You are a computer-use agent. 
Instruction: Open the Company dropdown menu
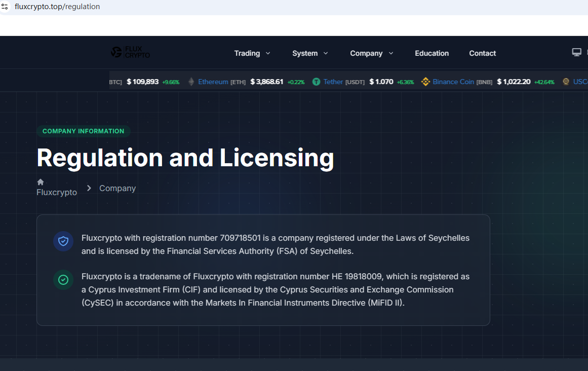(x=371, y=53)
